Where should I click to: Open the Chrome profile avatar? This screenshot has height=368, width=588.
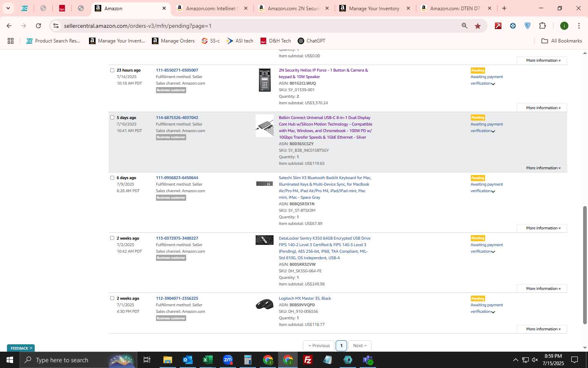tap(564, 26)
